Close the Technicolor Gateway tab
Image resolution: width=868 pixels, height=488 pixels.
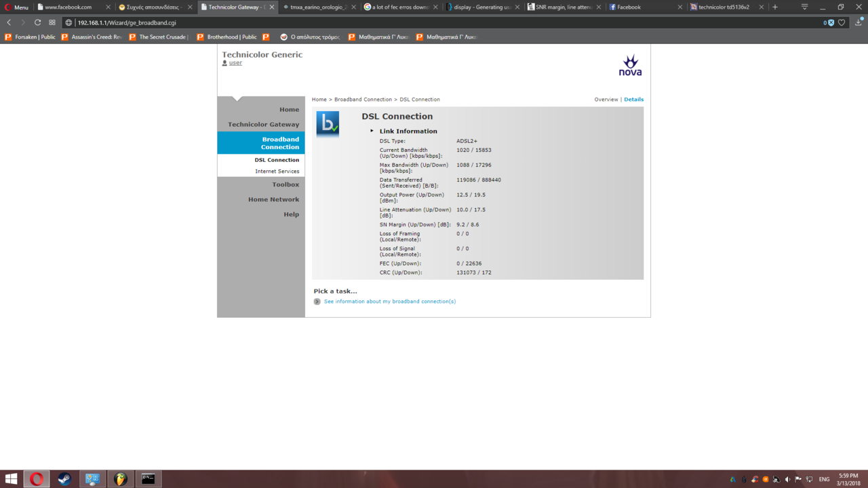click(272, 7)
